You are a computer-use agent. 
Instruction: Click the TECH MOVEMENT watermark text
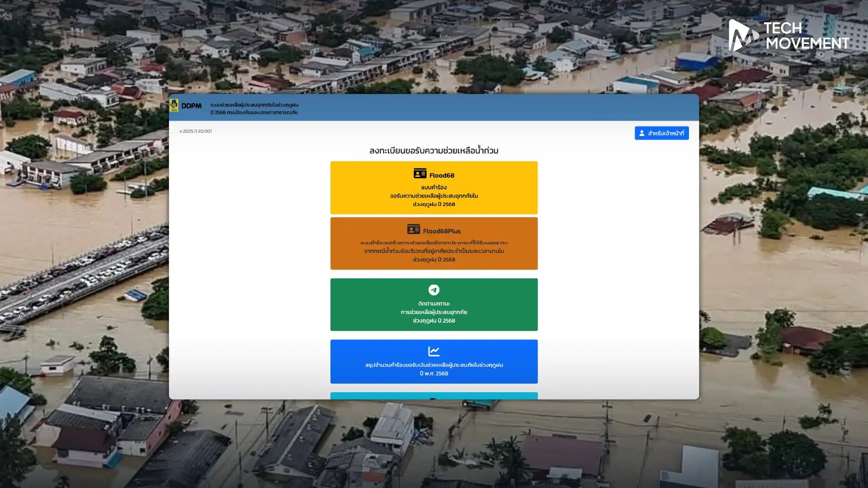point(807,36)
